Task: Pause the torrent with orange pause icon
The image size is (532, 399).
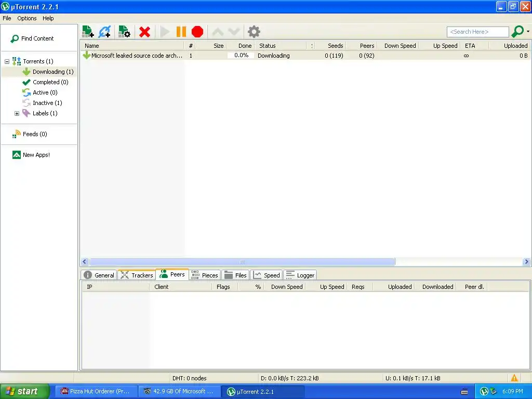Action: pyautogui.click(x=181, y=32)
